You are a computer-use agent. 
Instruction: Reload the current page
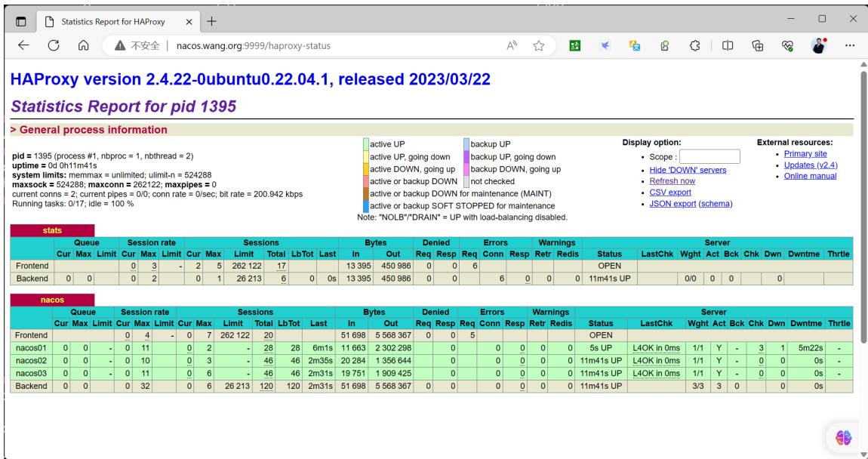[53, 45]
